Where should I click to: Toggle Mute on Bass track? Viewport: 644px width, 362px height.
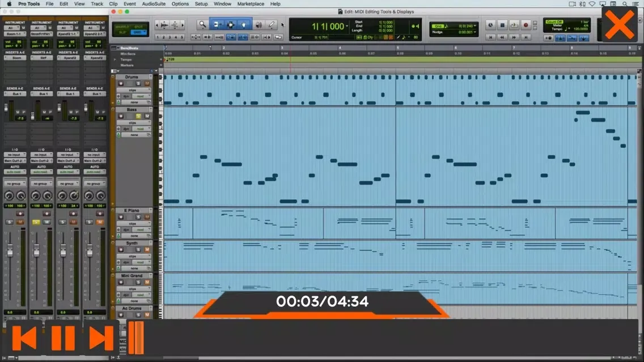147,116
